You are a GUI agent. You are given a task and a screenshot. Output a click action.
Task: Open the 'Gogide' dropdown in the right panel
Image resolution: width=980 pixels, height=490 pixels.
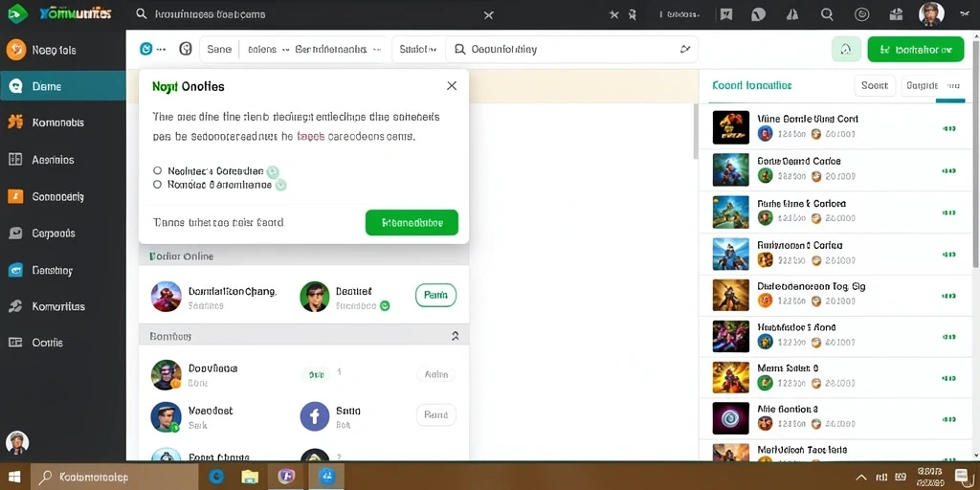(x=931, y=85)
